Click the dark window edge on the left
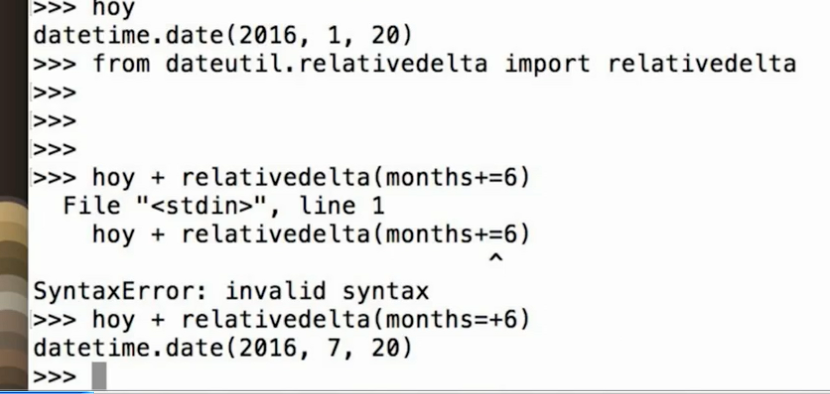This screenshot has width=830, height=394. click(x=13, y=95)
